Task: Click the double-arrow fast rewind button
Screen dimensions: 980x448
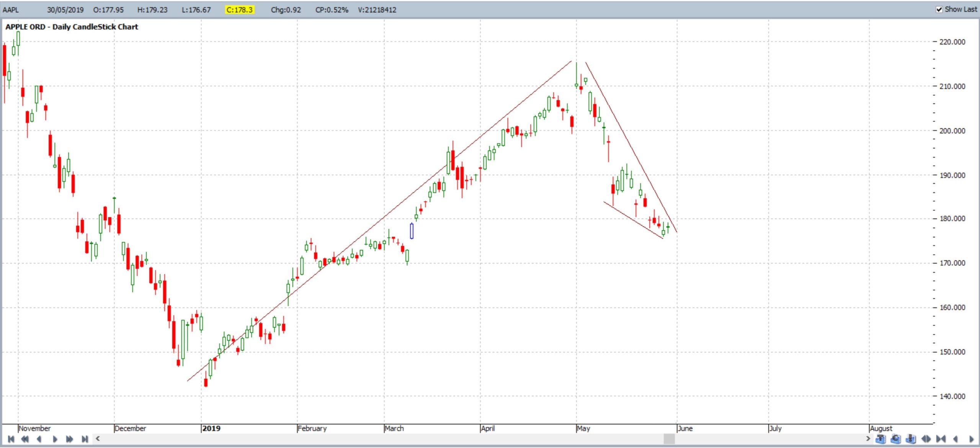Action: click(x=25, y=439)
